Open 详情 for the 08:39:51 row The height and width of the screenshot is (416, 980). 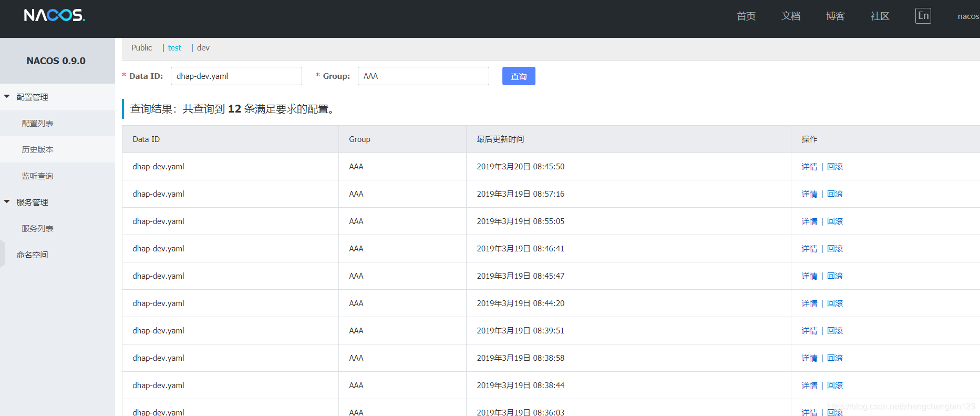click(809, 331)
